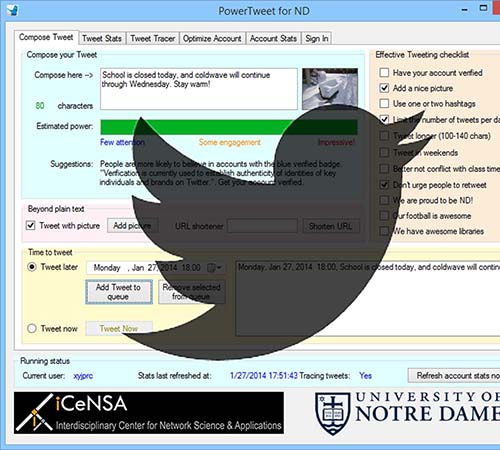Click the PowerTweet bird icon in title bar
Screen dimensions: 500x450
point(12,10)
